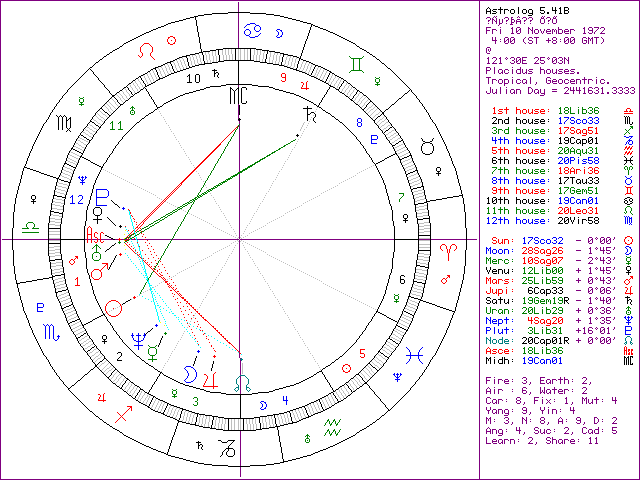
Task: Select the blue crescent Moon glyph
Action: [188, 373]
